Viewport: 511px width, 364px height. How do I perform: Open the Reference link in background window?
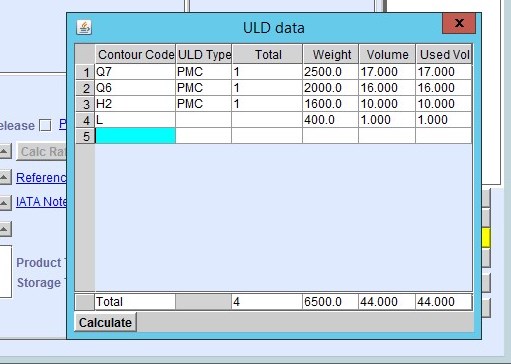(41, 178)
